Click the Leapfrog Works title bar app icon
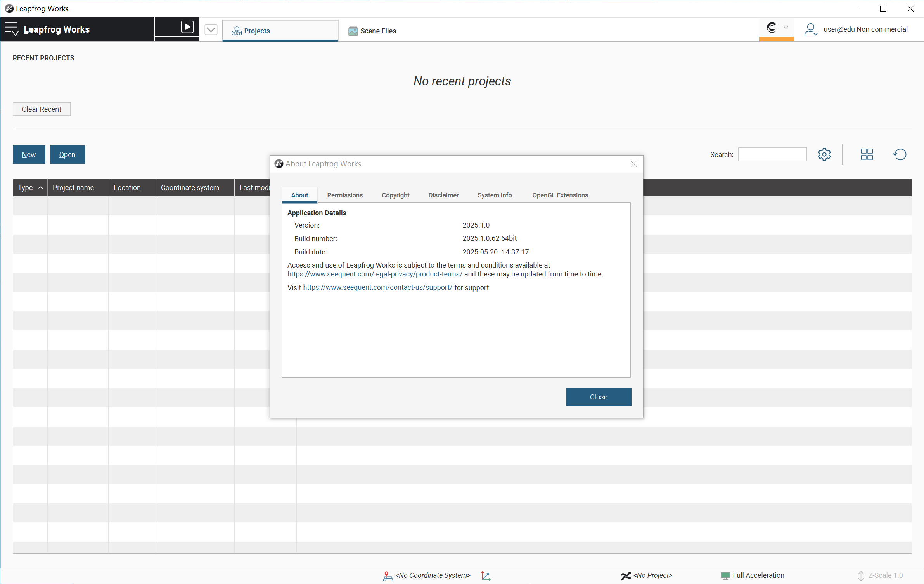The image size is (924, 584). [9, 9]
